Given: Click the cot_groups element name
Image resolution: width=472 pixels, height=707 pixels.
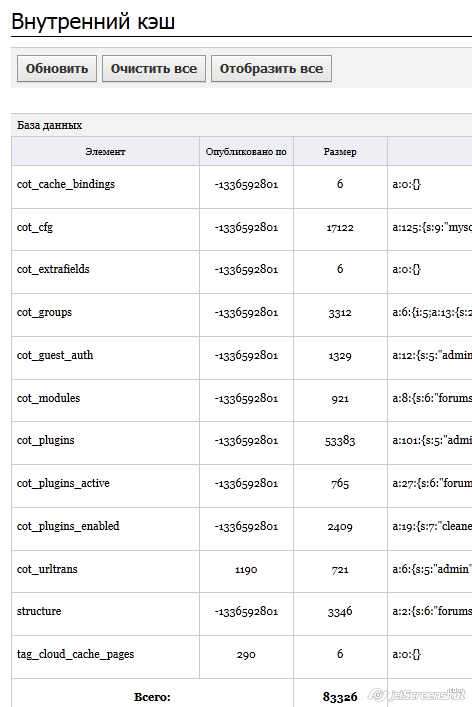Looking at the screenshot, I should [44, 312].
